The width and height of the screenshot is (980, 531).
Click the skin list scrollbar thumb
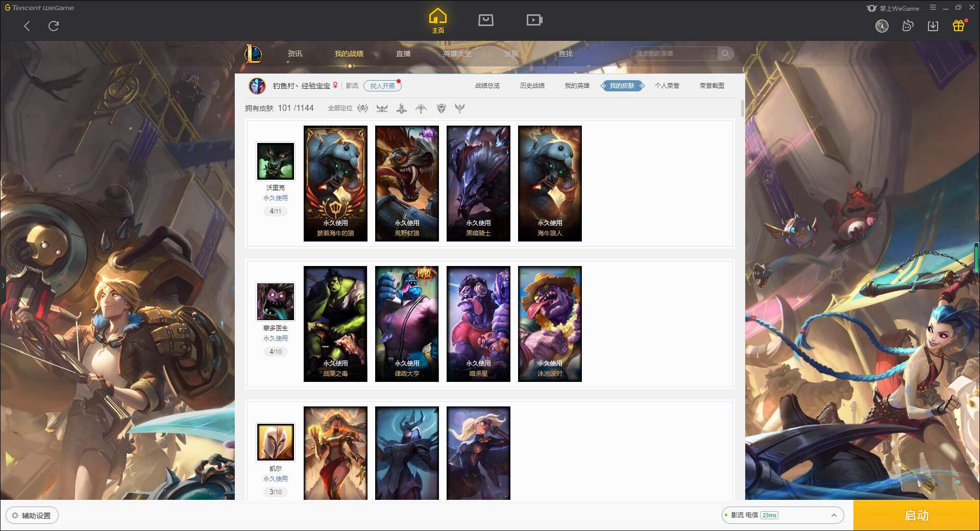point(742,108)
